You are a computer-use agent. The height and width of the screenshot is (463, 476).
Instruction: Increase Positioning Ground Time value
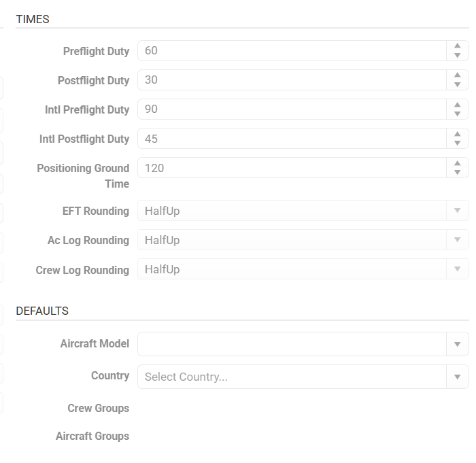tap(457, 163)
